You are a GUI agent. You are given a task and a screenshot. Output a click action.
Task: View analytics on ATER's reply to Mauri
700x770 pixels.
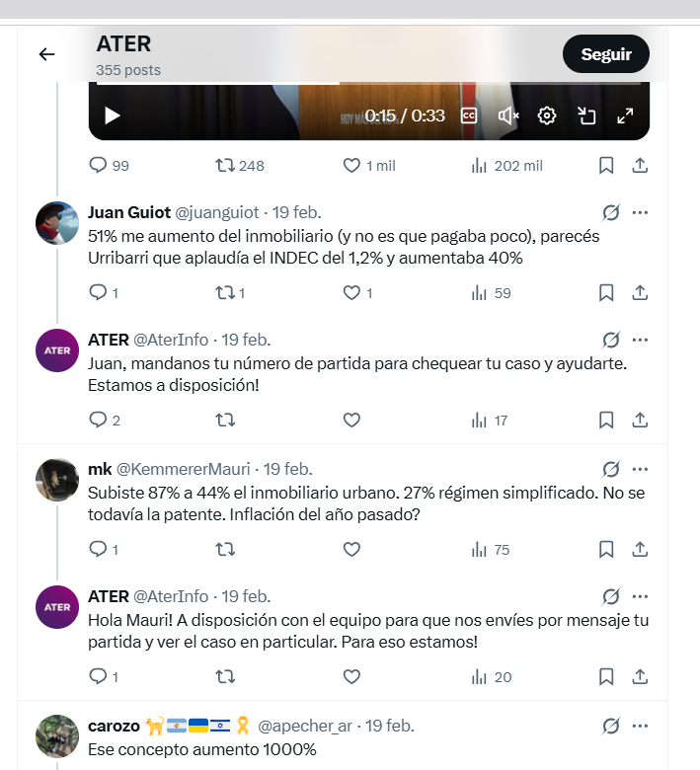click(x=492, y=677)
